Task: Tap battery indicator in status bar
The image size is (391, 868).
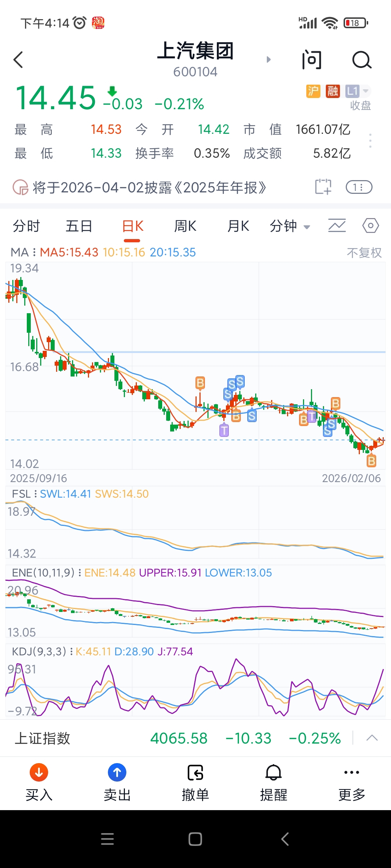Action: pyautogui.click(x=356, y=23)
